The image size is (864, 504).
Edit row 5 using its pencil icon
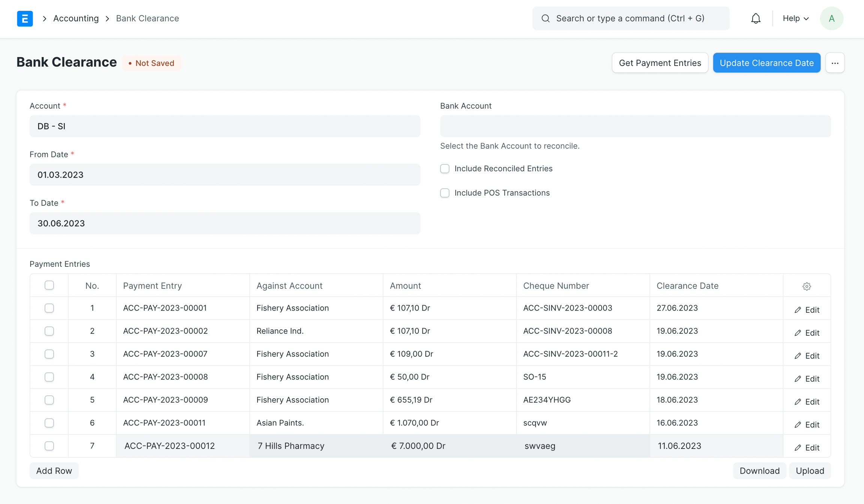coord(798,402)
